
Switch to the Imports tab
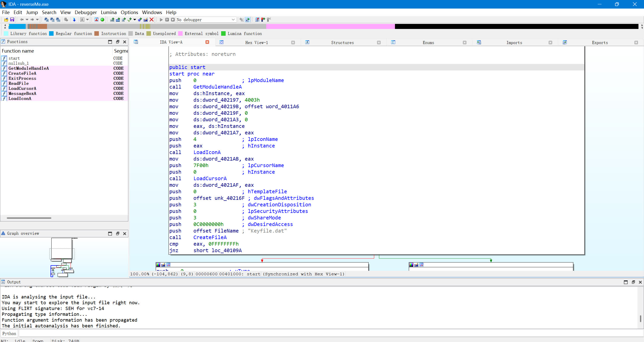514,43
